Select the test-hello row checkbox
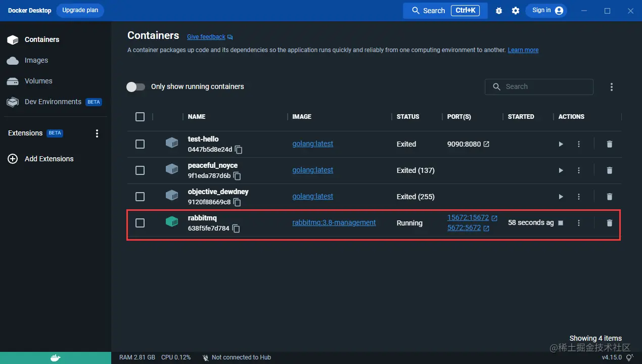The height and width of the screenshot is (364, 642). click(140, 144)
